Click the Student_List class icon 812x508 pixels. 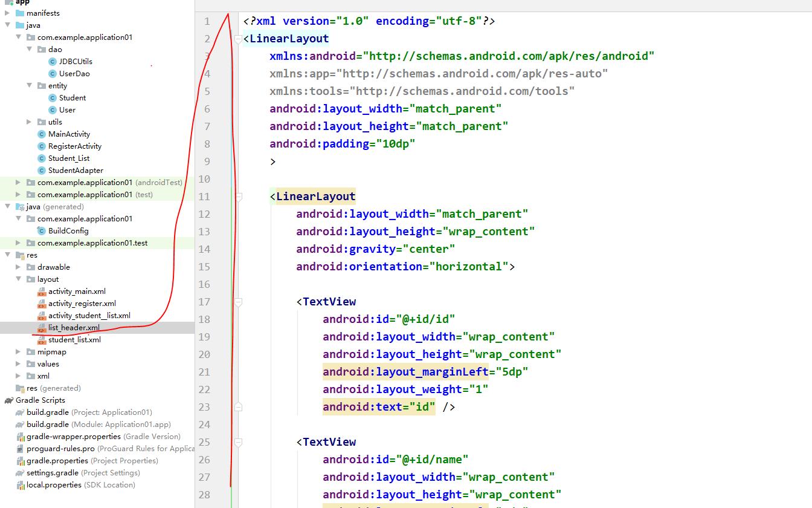[x=42, y=158]
